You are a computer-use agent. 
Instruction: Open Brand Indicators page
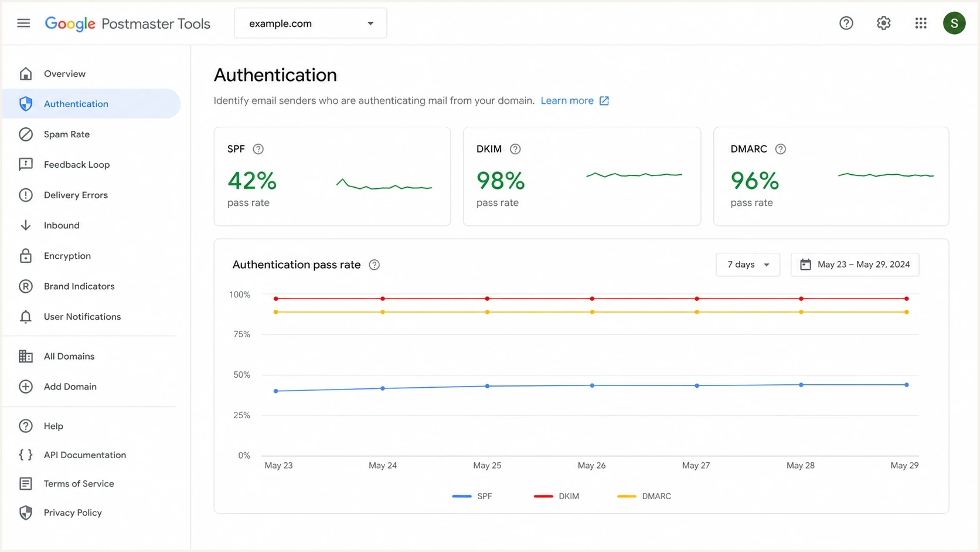tap(79, 286)
